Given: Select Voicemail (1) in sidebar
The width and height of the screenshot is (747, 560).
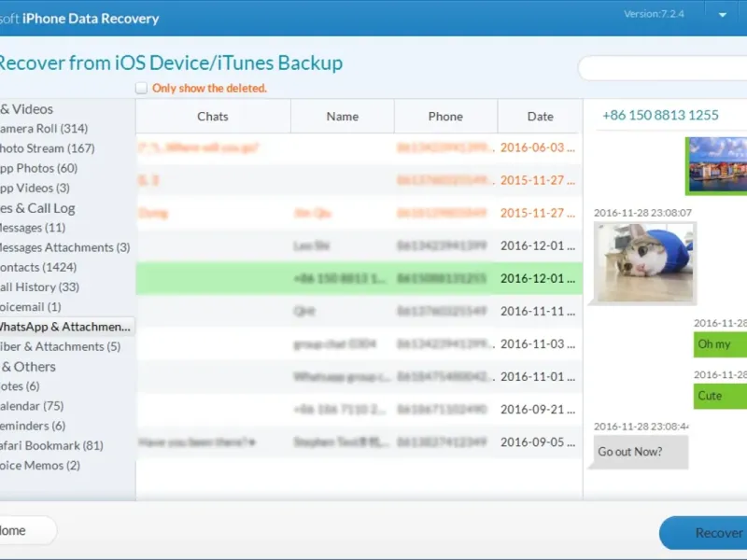Looking at the screenshot, I should (x=31, y=307).
